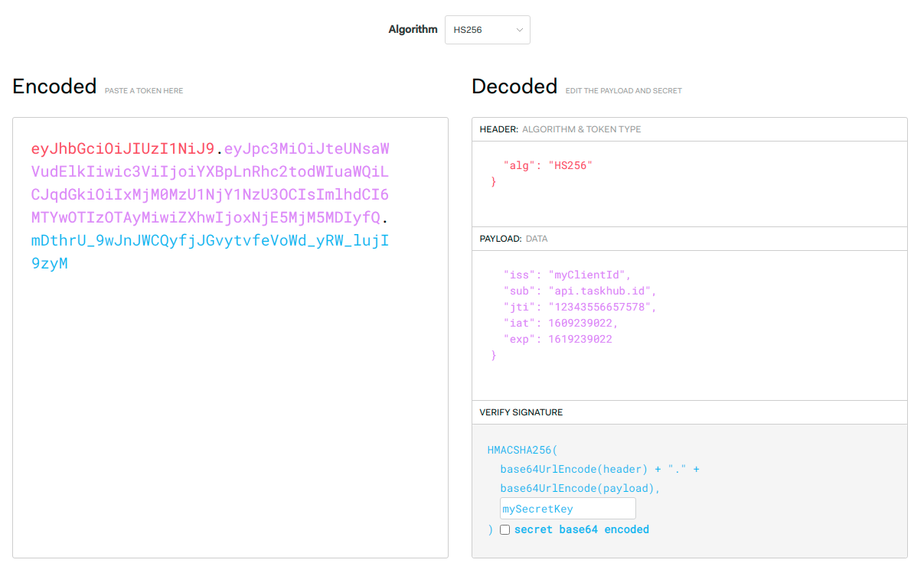This screenshot has width=924, height=576.
Task: Click the secret key field showing 'mySecretKey'
Action: tap(567, 508)
